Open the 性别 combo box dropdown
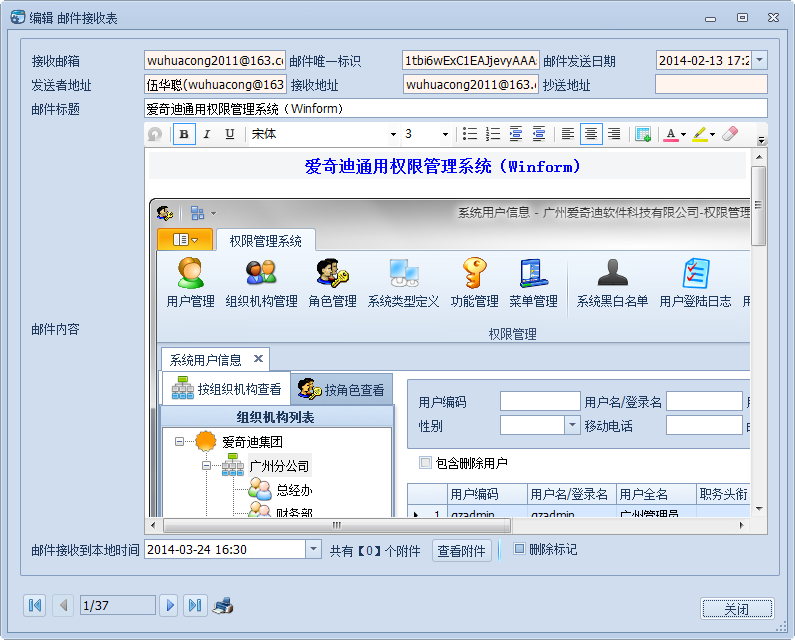The image size is (795, 640). [572, 425]
